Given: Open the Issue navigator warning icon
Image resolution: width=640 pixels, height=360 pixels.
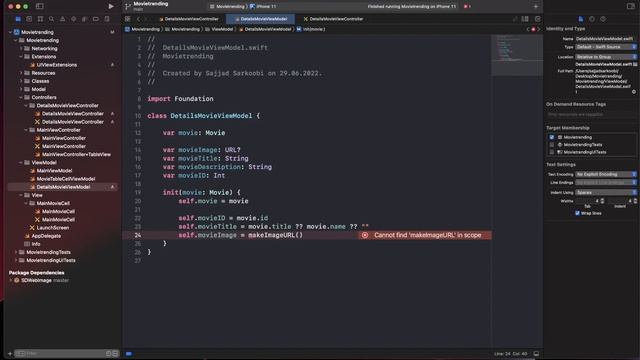Looking at the screenshot, I should point(62,19).
